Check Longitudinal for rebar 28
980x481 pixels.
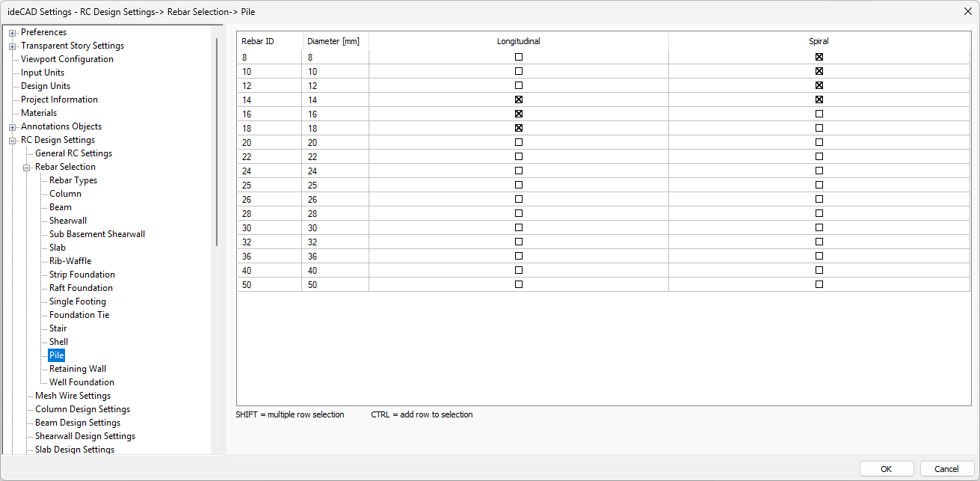tap(519, 213)
